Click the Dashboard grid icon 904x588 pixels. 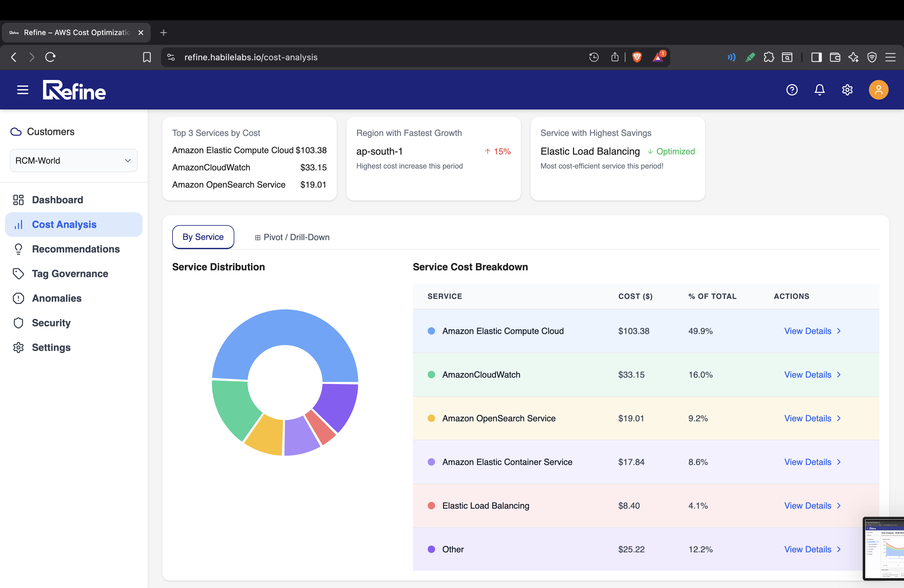click(18, 200)
